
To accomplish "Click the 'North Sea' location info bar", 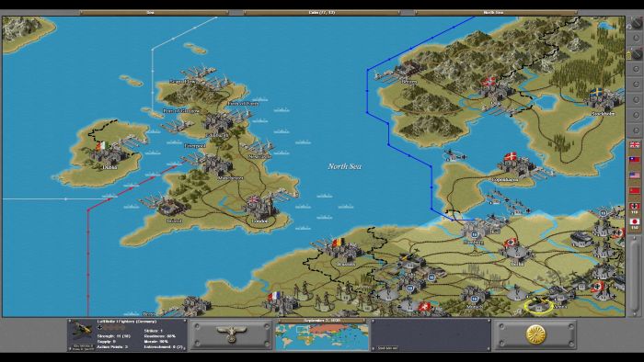I will tap(496, 13).
